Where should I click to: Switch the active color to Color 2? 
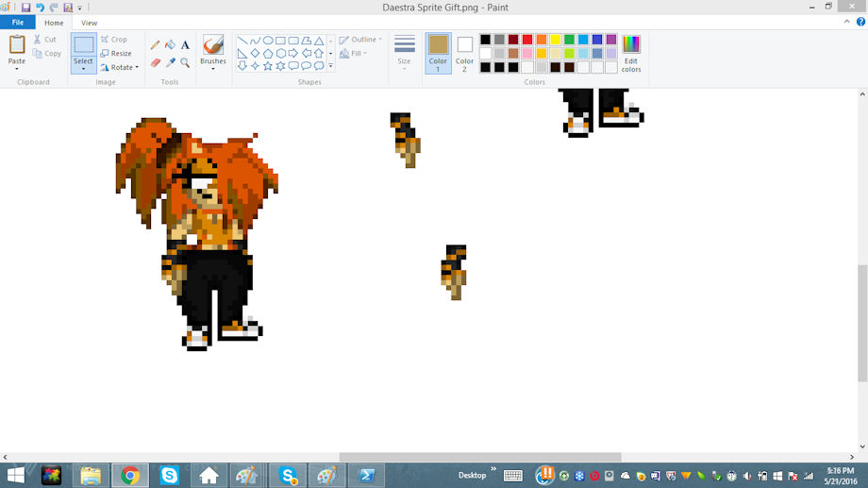tap(464, 52)
